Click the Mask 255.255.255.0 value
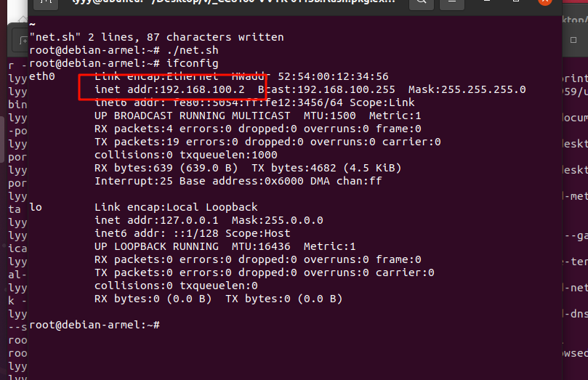Screen dimensions: 588x380 coord(467,89)
